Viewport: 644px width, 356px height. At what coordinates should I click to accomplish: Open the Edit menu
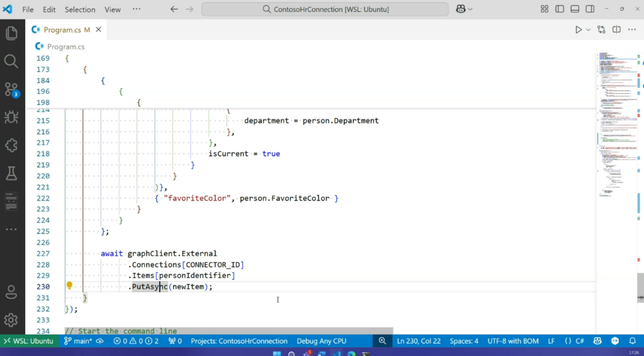point(49,9)
